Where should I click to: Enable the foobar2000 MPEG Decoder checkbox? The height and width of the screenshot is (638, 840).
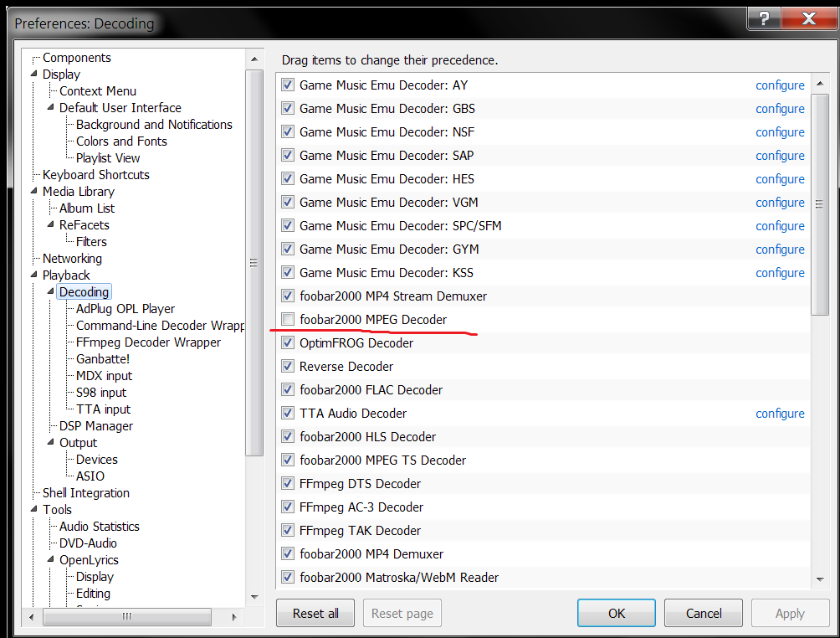coord(288,320)
